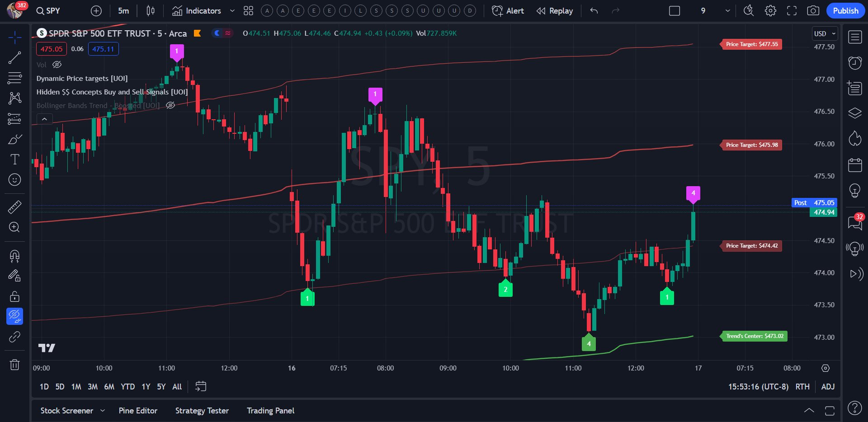Screen dimensions: 868x422
Task: Open the ideas lightbulb panel
Action: 855,190
